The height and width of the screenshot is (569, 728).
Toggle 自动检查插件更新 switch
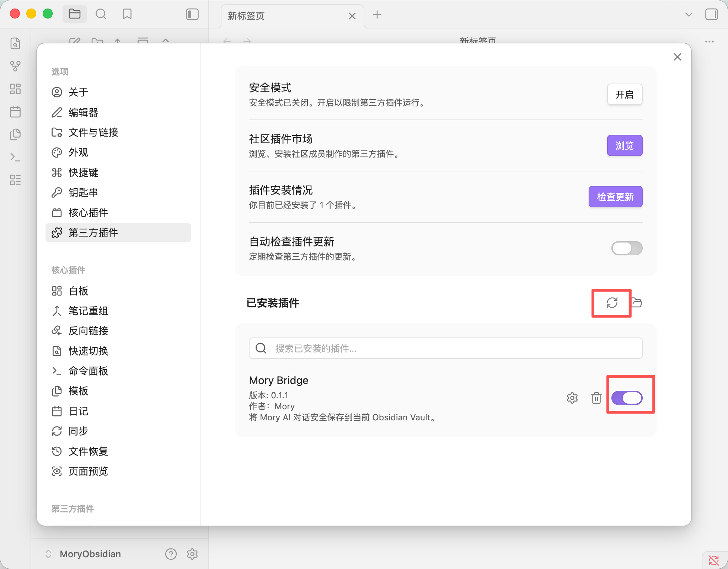pos(627,248)
